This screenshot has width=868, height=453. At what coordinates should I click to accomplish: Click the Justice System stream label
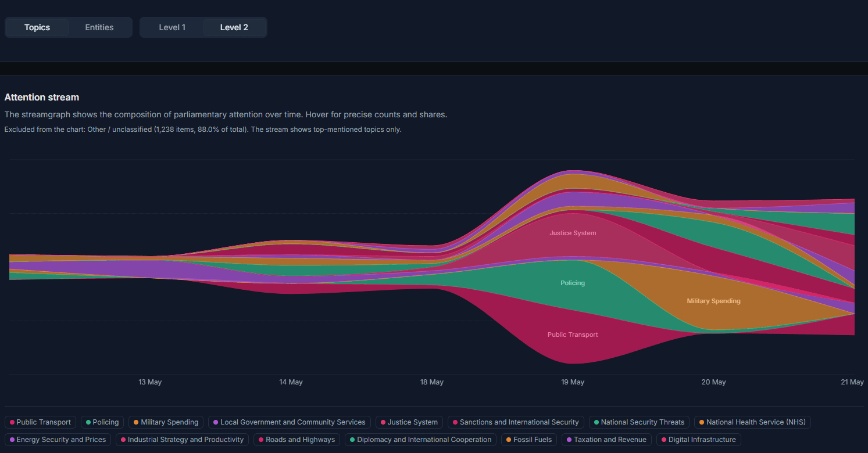573,233
